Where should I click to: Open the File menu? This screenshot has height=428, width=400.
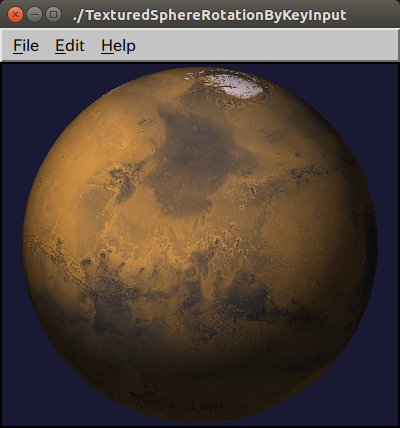[x=26, y=46]
